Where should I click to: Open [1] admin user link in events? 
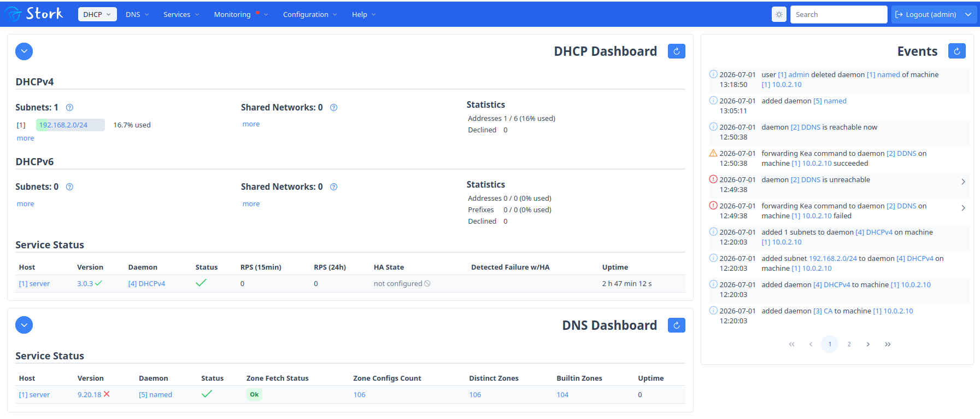tap(794, 75)
